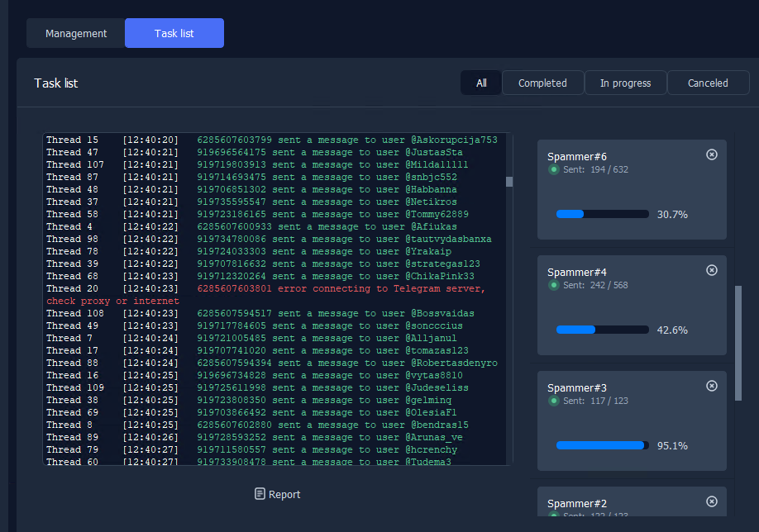Select the Spammer#4 card title

577,273
